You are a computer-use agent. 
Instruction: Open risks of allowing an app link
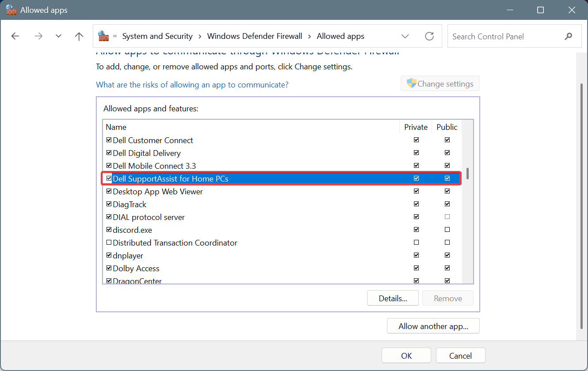pos(192,84)
